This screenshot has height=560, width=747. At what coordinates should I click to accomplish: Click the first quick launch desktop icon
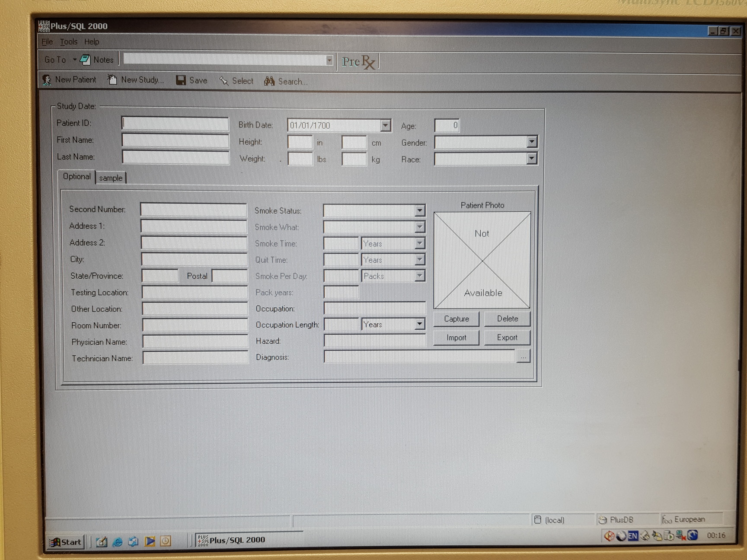(102, 541)
